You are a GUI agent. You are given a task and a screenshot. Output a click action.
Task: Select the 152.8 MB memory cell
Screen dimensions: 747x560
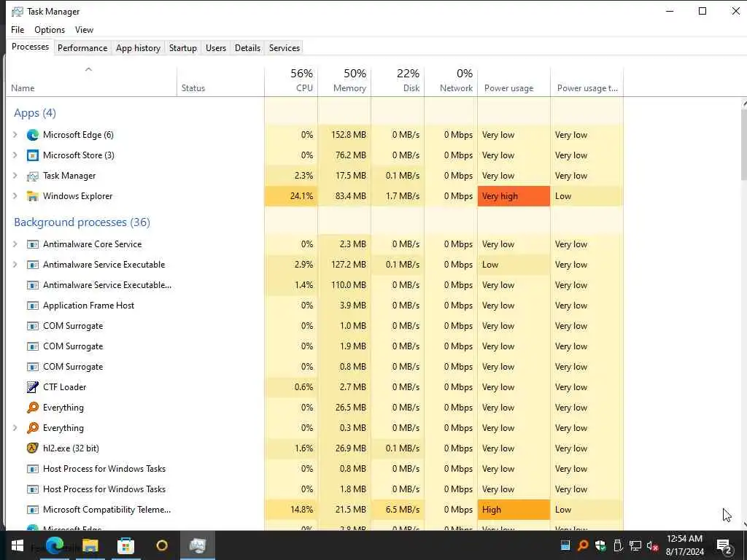tap(344, 135)
